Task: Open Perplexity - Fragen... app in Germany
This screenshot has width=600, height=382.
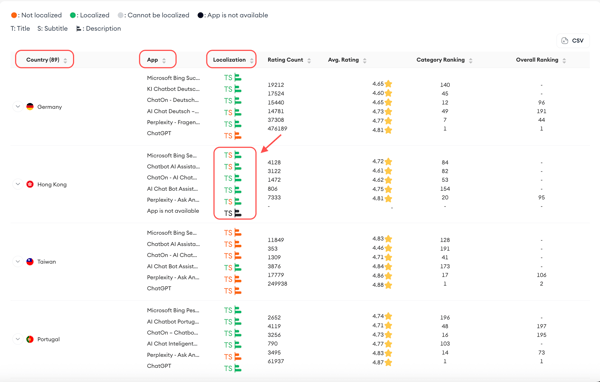Action: point(173,122)
